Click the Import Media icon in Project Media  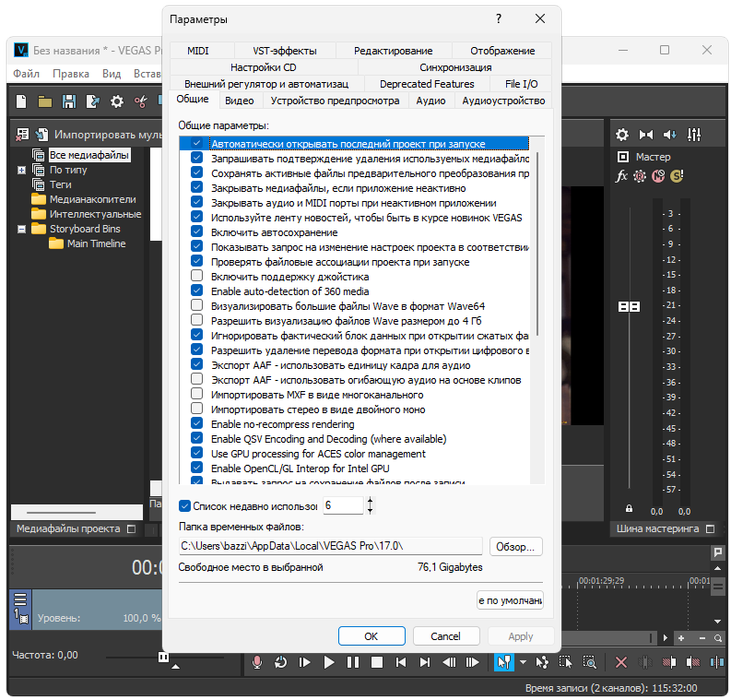click(x=41, y=134)
